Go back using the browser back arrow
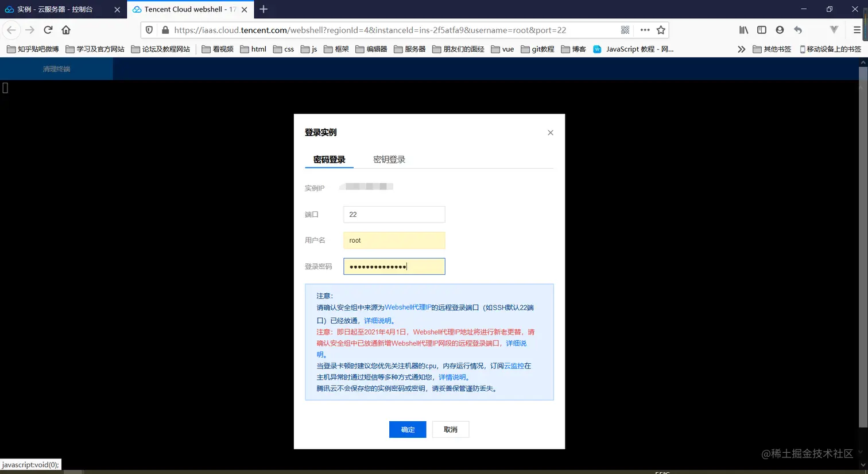The height and width of the screenshot is (474, 868). tap(11, 30)
